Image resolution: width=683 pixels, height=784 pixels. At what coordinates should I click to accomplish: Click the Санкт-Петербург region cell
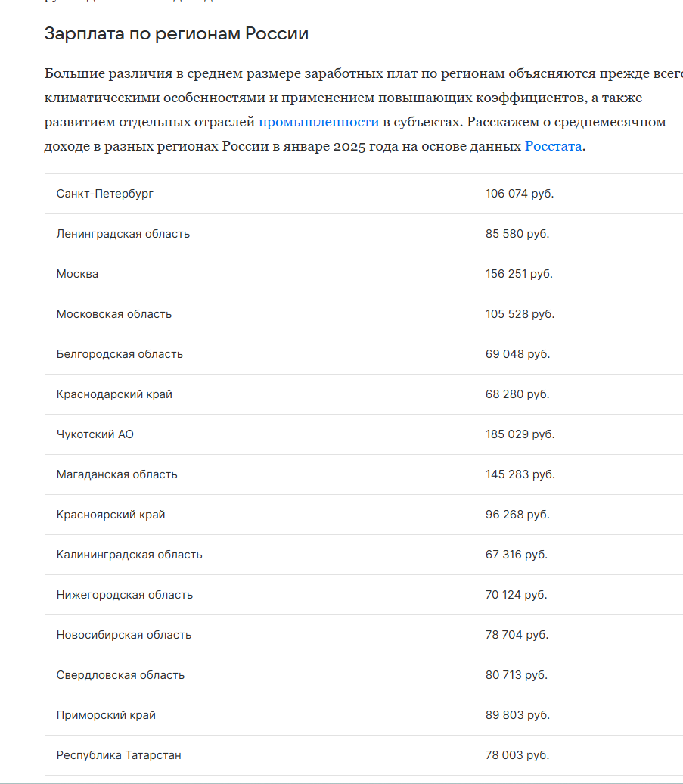tap(105, 194)
